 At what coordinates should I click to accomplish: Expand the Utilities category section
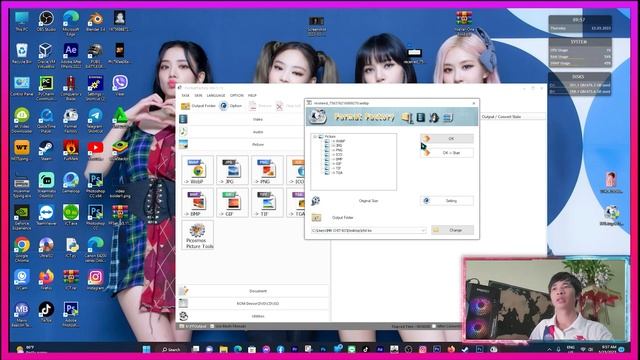coord(253,316)
